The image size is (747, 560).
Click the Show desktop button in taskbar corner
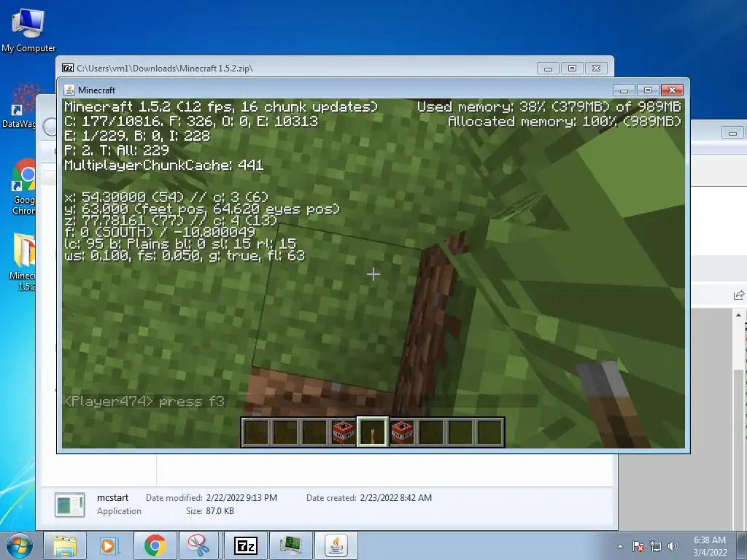[743, 545]
